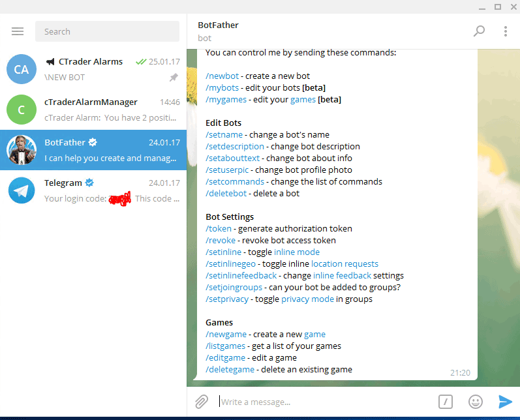Click the inline mode link
Image resolution: width=520 pixels, height=420 pixels.
click(x=296, y=252)
